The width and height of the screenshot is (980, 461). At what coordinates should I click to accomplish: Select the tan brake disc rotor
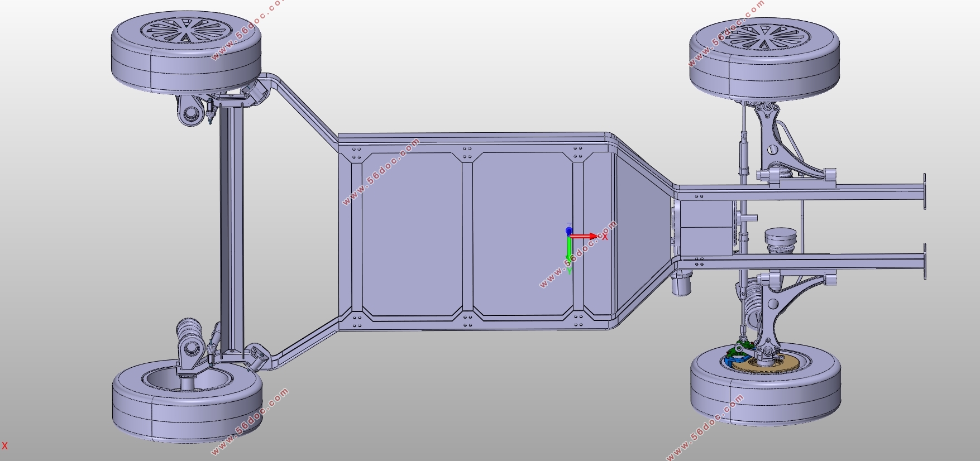point(782,364)
